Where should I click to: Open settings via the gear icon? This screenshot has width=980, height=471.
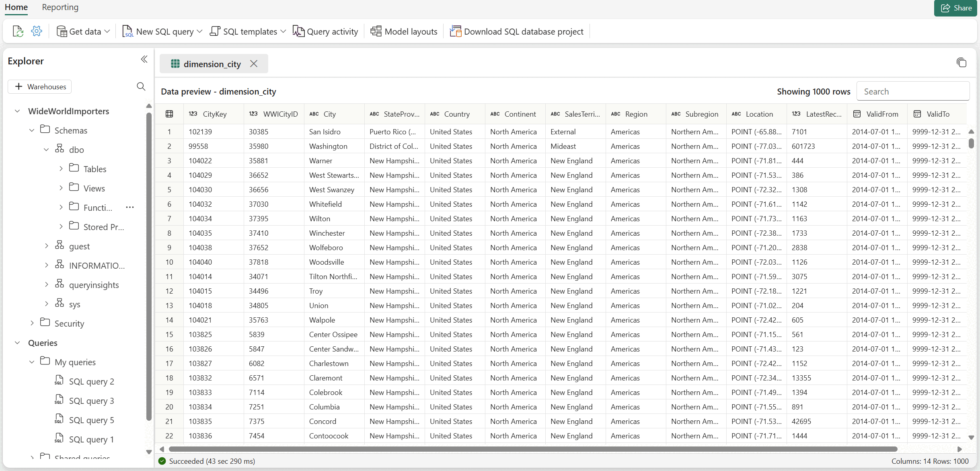tap(37, 31)
